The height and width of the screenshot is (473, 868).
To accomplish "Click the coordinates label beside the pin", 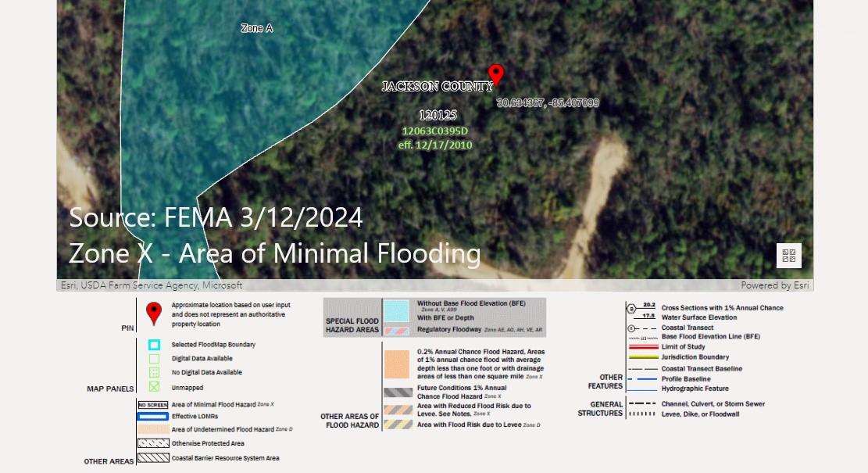I will point(548,102).
